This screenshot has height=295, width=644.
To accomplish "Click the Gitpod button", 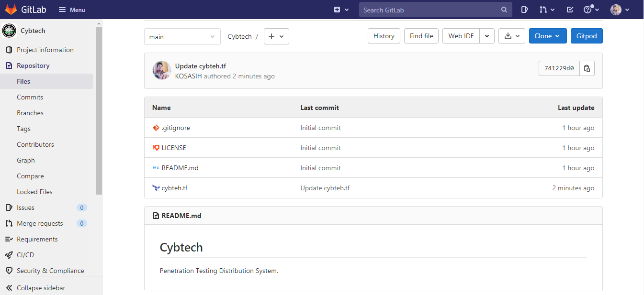I will (587, 36).
